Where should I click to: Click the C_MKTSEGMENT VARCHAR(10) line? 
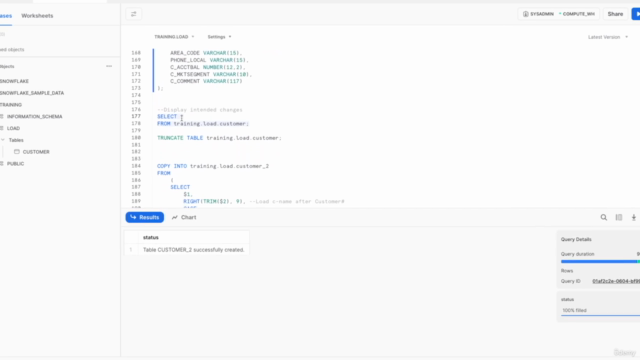[211, 74]
